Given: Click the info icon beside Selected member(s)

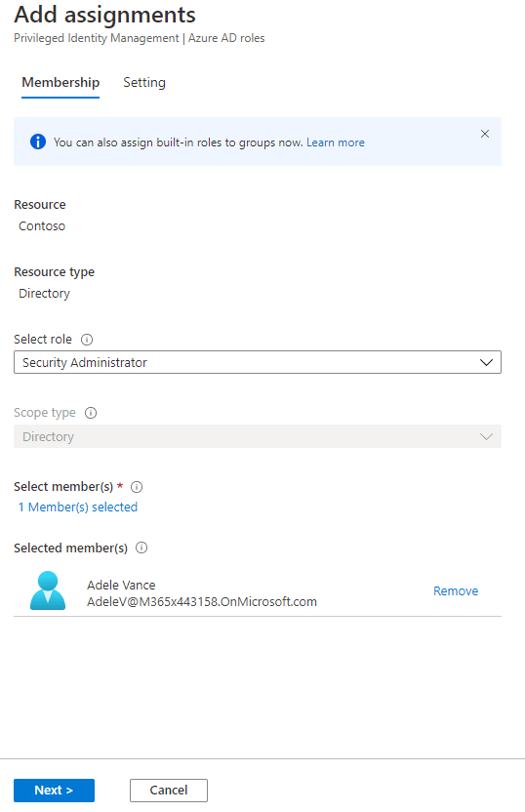Looking at the screenshot, I should pyautogui.click(x=141, y=548).
